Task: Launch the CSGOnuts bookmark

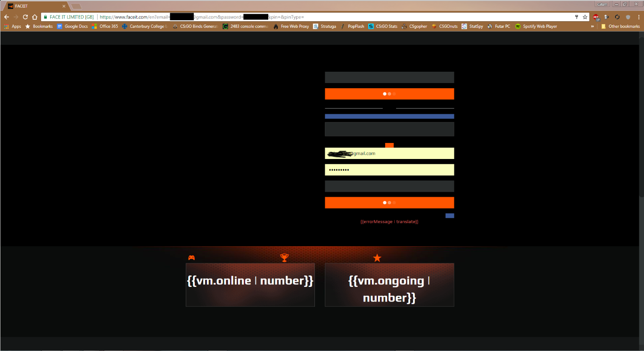Action: coord(445,26)
